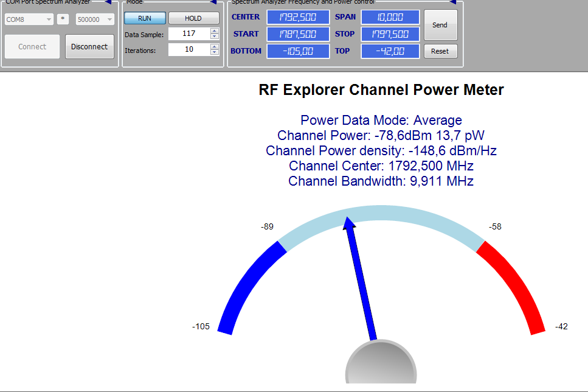This screenshot has height=392, width=588.
Task: Click the Channel Power -78,6dBm reading
Action: (x=381, y=136)
